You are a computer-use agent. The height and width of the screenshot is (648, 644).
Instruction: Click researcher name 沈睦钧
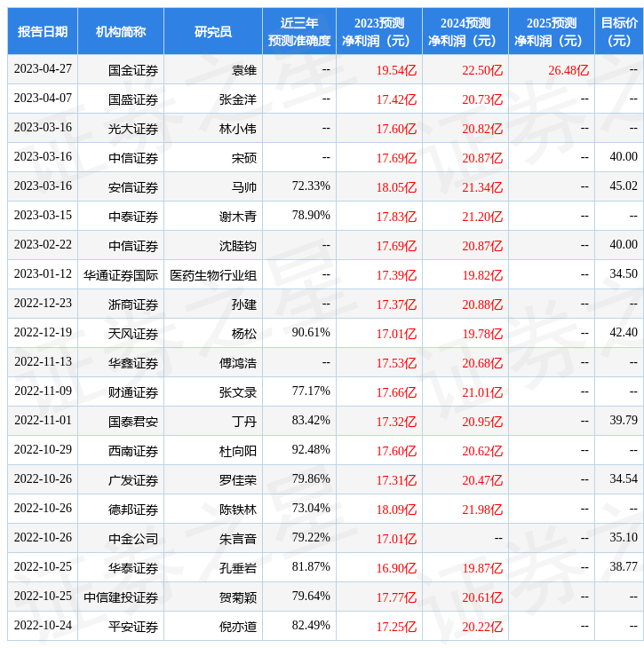click(238, 246)
